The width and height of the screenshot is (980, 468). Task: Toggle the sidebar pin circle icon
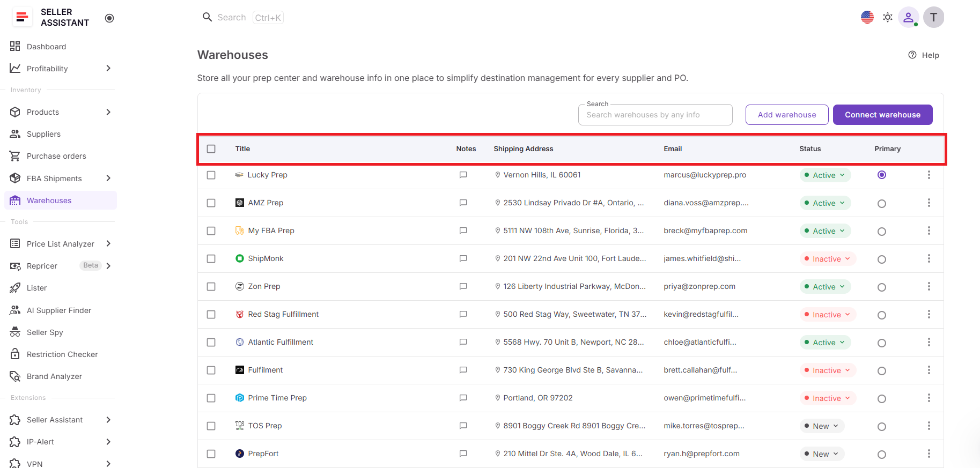coord(109,18)
